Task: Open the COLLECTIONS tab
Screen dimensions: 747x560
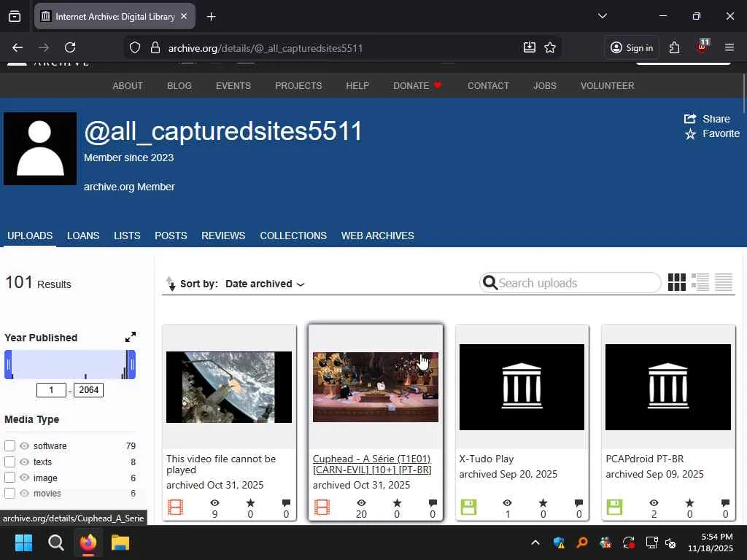Action: point(293,236)
